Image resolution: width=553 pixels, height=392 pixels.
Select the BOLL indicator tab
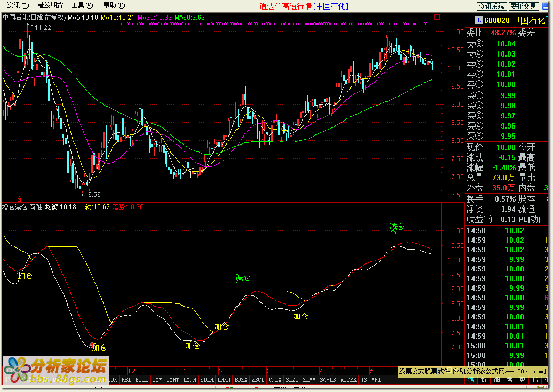tap(142, 380)
